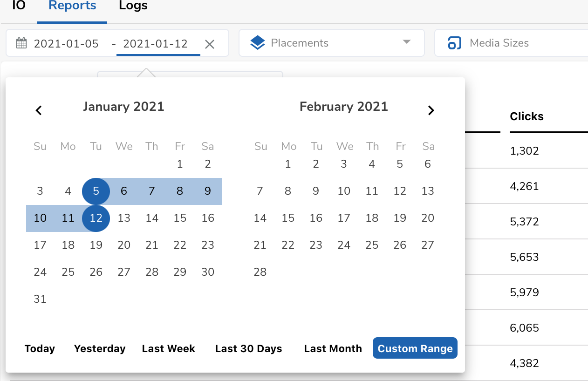Image resolution: width=588 pixels, height=381 pixels.
Task: Apply the Last 30 Days preset
Action: coord(249,348)
